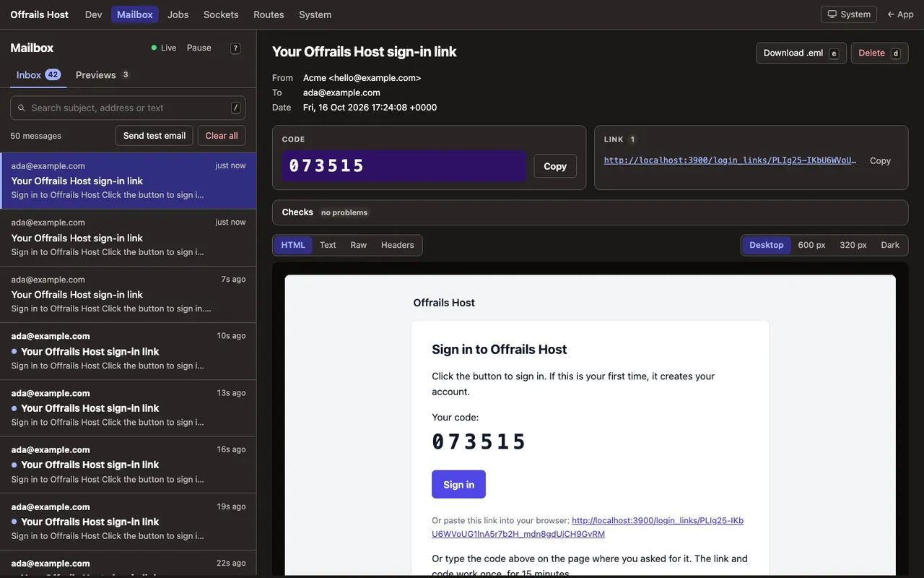
Task: Delete the open email
Action: (x=879, y=53)
